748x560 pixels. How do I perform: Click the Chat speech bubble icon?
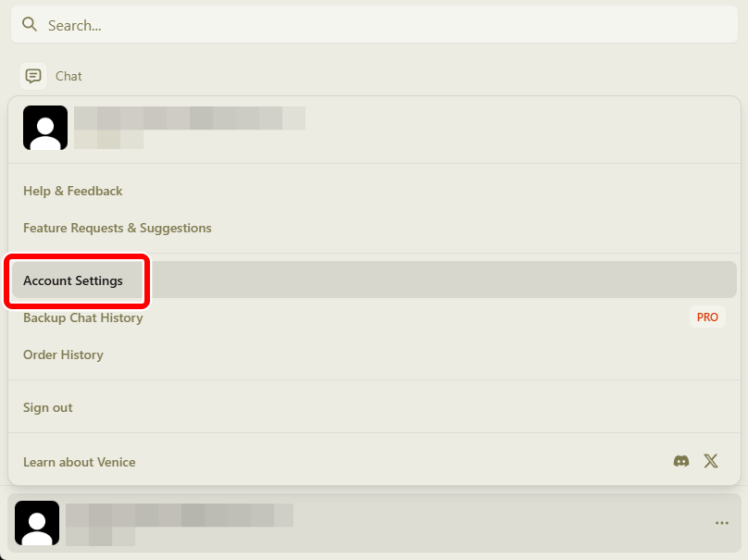(33, 76)
